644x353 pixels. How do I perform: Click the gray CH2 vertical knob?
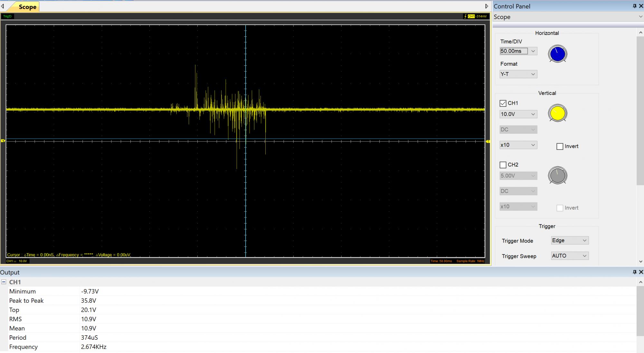(x=557, y=176)
